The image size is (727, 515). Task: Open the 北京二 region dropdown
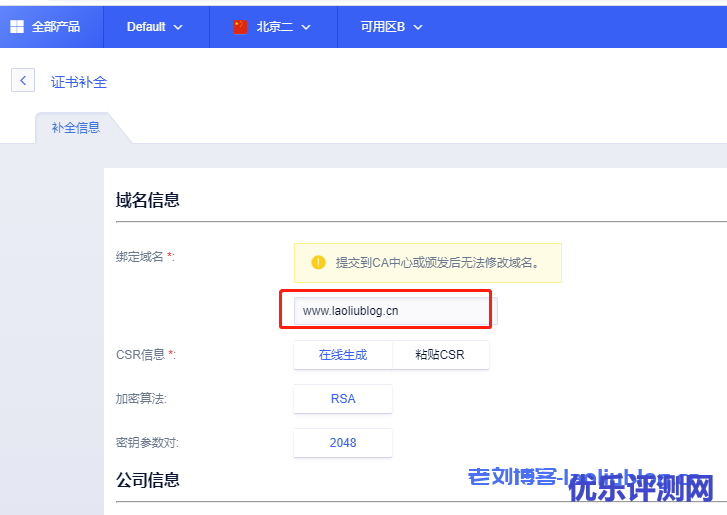pyautogui.click(x=283, y=27)
